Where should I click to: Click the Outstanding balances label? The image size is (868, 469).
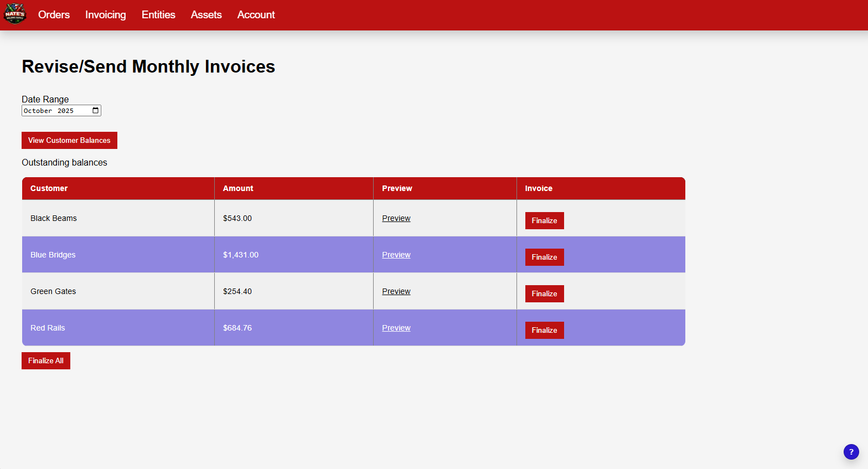tap(64, 162)
